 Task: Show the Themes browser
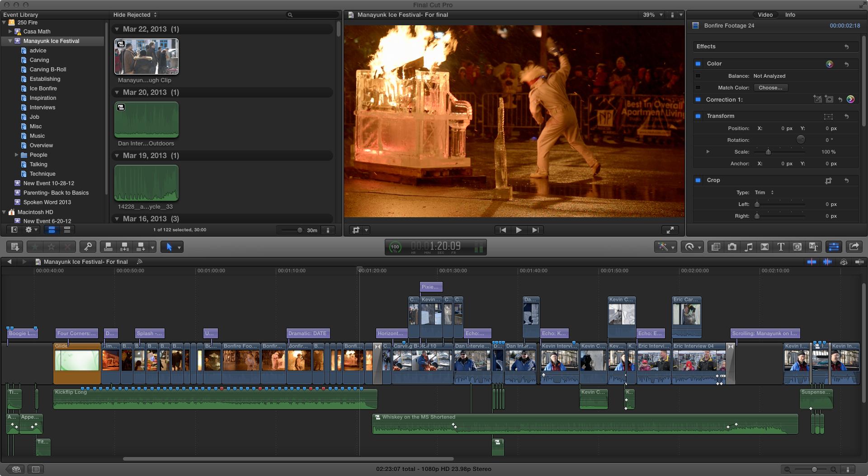[814, 247]
